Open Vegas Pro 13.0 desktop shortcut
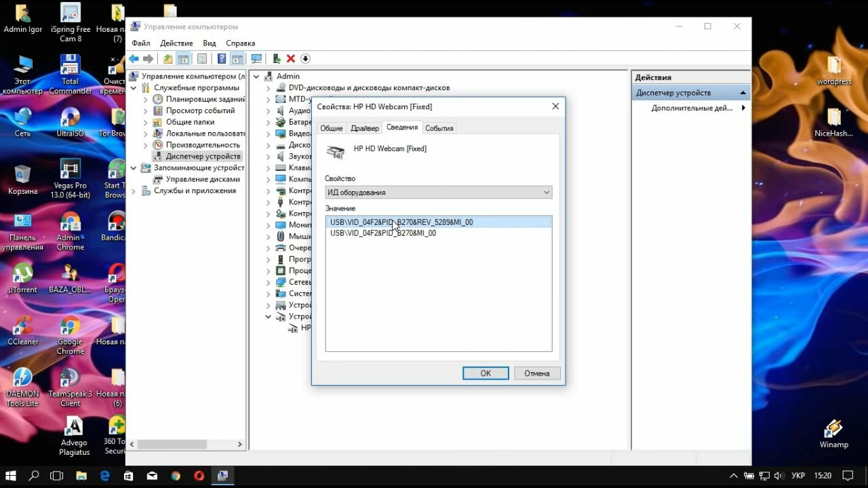 pos(70,178)
